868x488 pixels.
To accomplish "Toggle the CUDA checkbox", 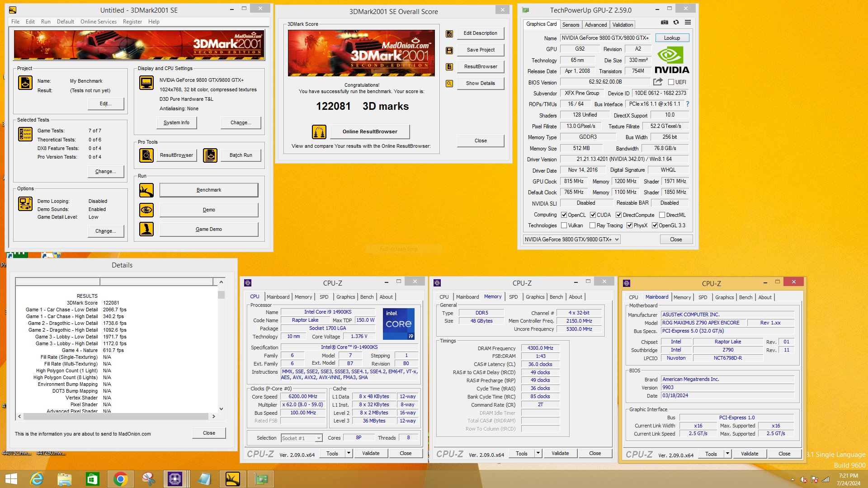I will (x=593, y=215).
